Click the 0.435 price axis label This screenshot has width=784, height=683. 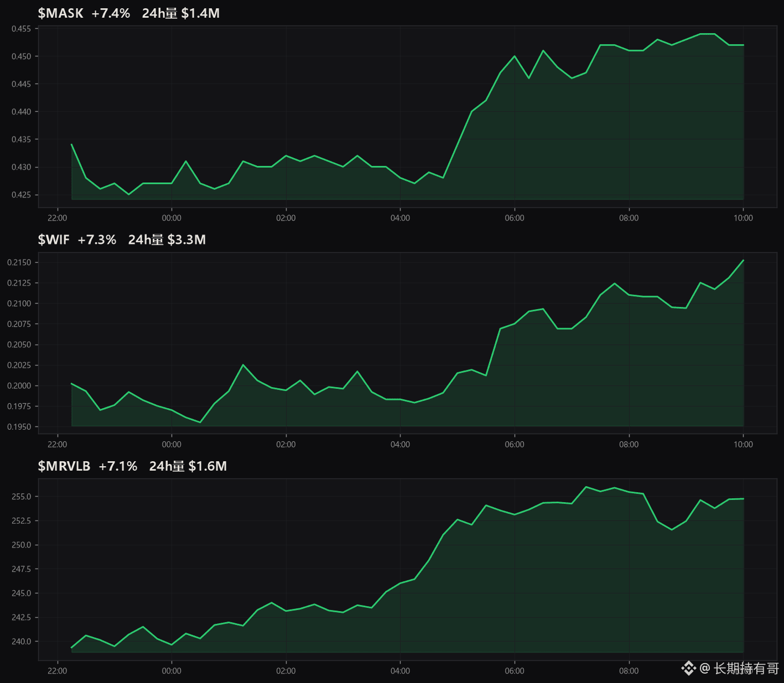pyautogui.click(x=21, y=139)
